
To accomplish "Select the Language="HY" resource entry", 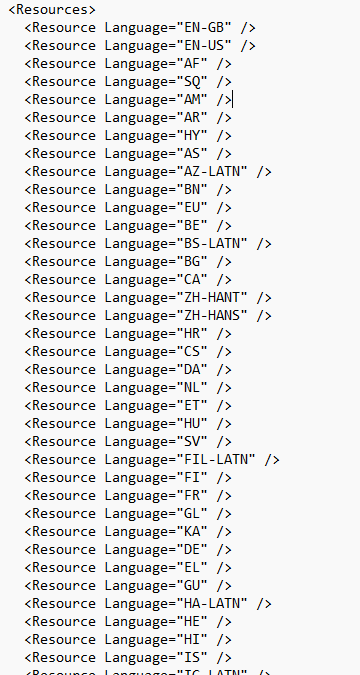I will pos(128,136).
